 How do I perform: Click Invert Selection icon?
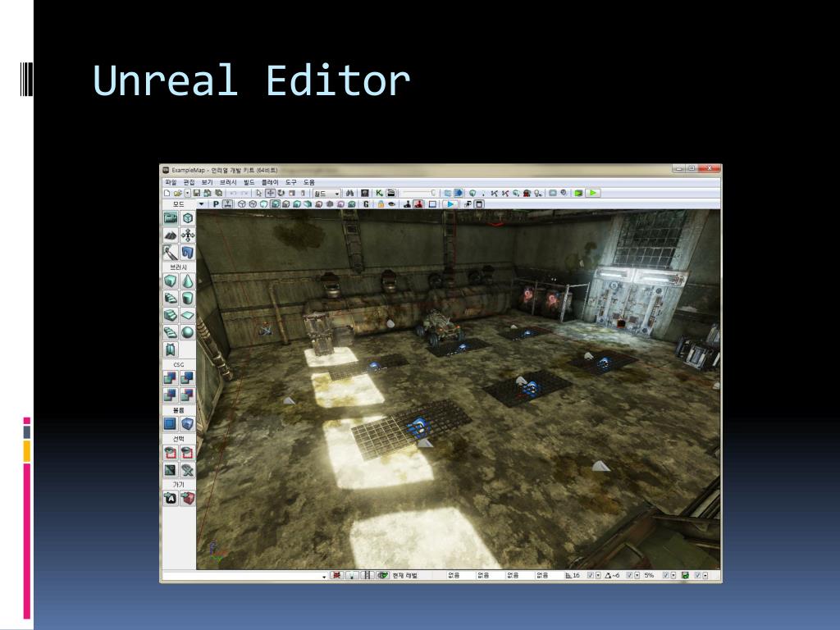tap(171, 470)
